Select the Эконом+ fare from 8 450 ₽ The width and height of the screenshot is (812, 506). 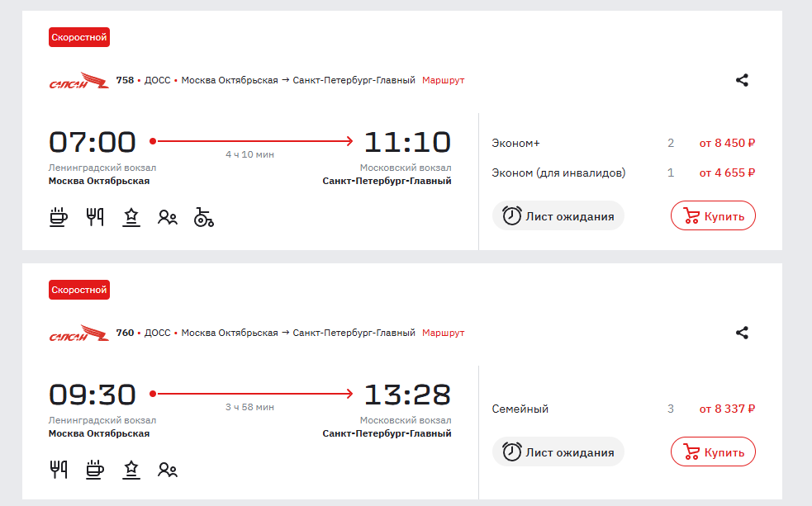624,143
